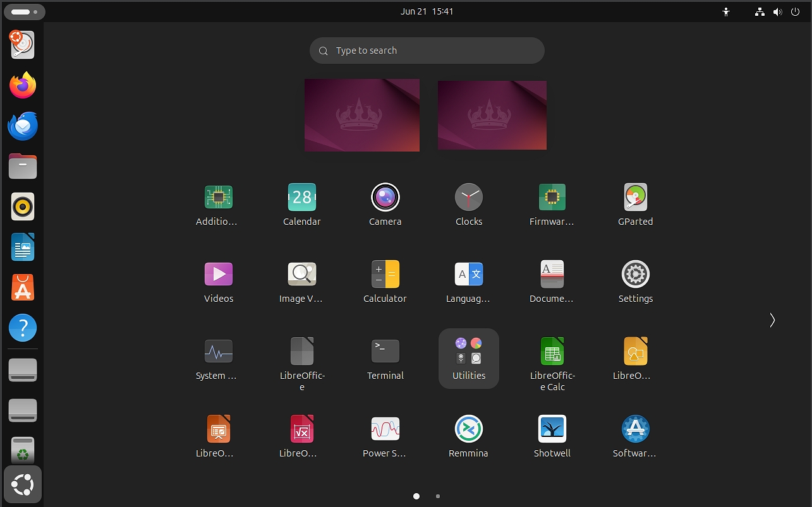Expand the Utilities app folder
Screen dimensions: 812x507
click(x=468, y=358)
